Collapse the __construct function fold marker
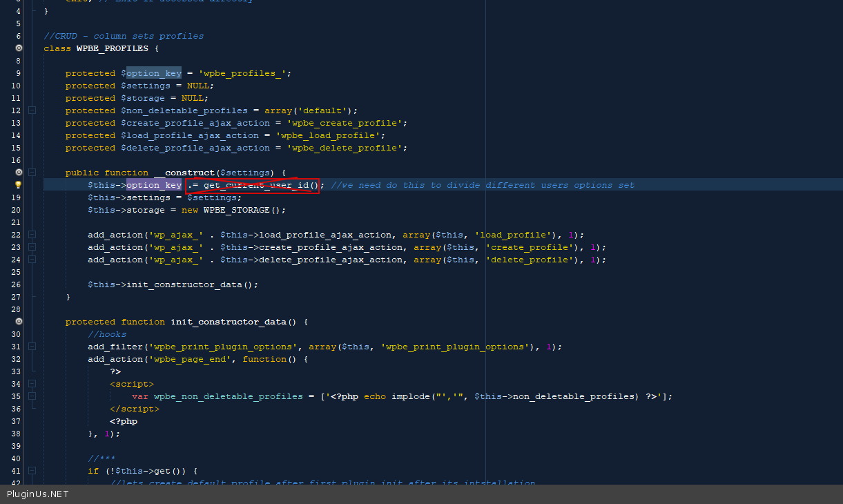This screenshot has height=504, width=843. point(32,173)
